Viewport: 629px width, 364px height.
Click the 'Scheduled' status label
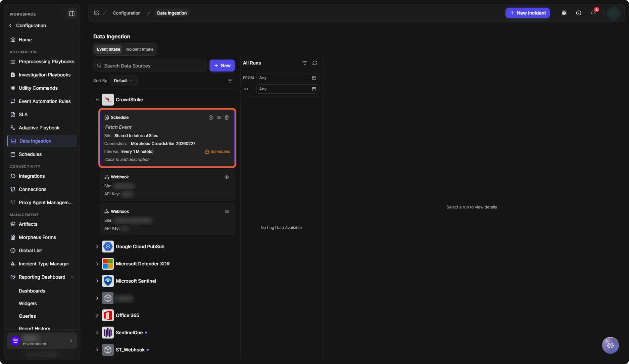tap(218, 152)
